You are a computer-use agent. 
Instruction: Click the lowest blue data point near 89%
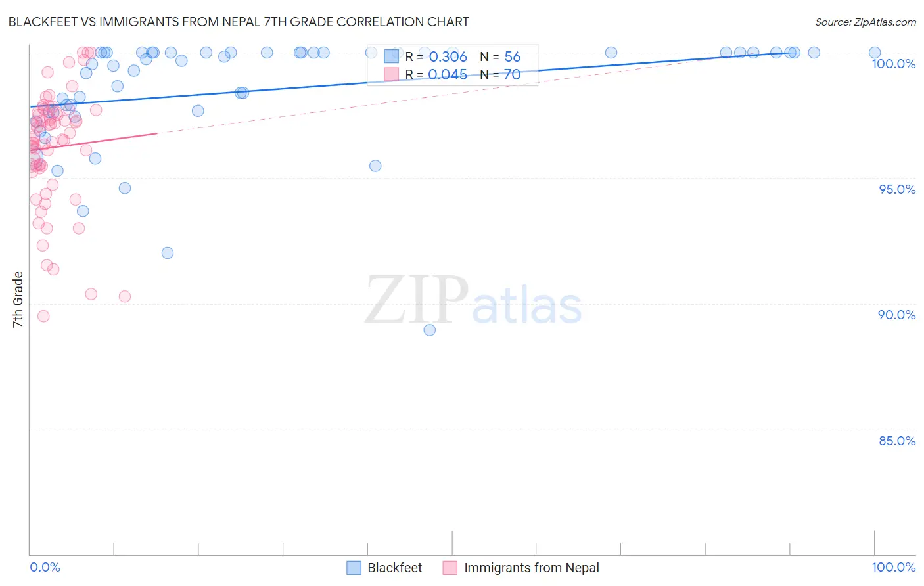(430, 330)
